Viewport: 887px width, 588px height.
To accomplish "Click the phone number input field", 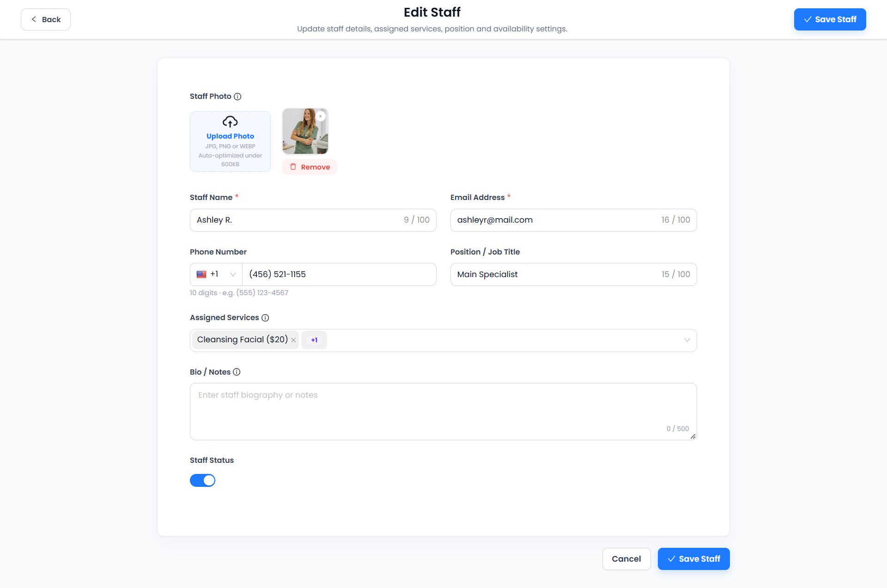I will tap(339, 274).
